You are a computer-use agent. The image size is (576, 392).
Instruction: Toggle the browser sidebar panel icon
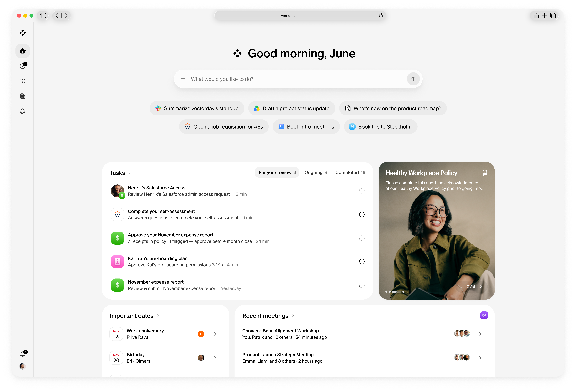pos(43,16)
